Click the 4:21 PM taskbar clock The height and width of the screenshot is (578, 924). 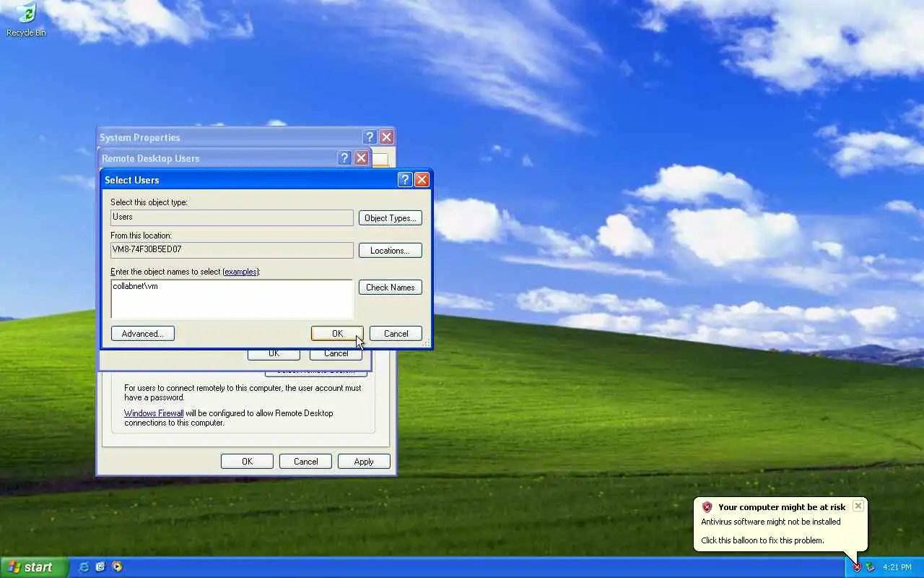click(x=897, y=567)
